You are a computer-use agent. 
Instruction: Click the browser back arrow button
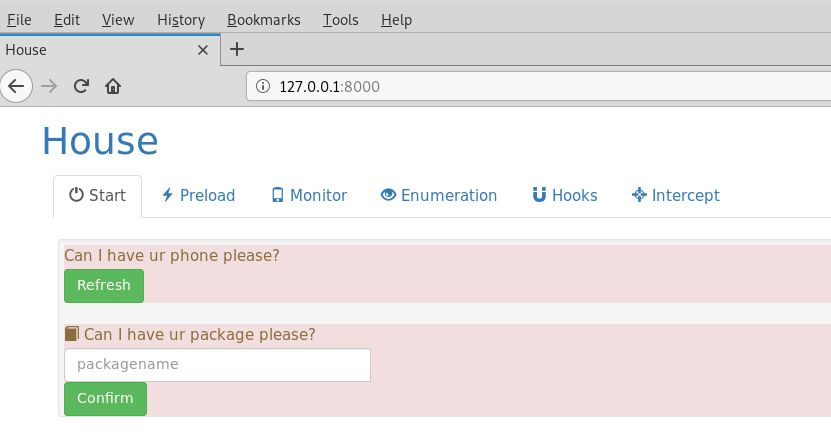point(16,86)
